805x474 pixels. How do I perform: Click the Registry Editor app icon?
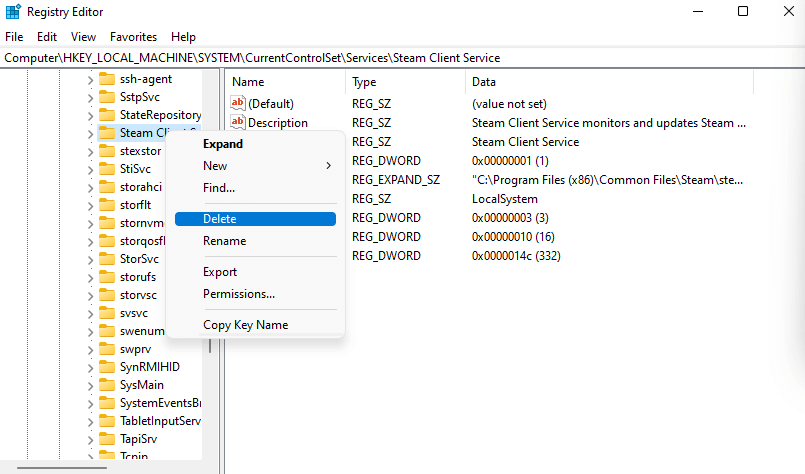point(14,12)
